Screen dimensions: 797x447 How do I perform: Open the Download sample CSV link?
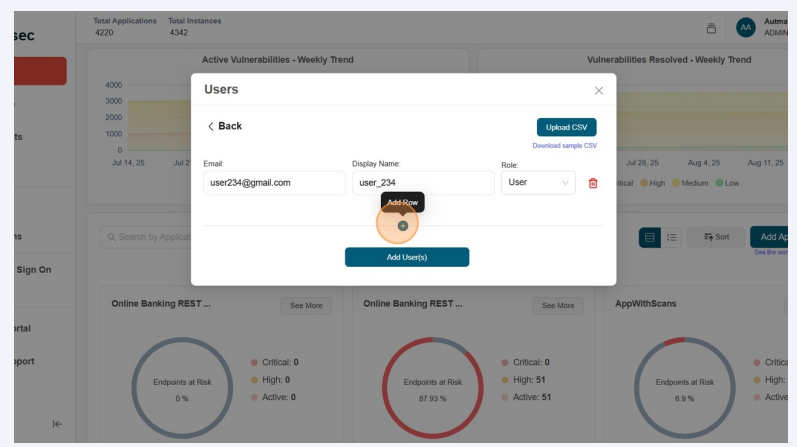[564, 145]
